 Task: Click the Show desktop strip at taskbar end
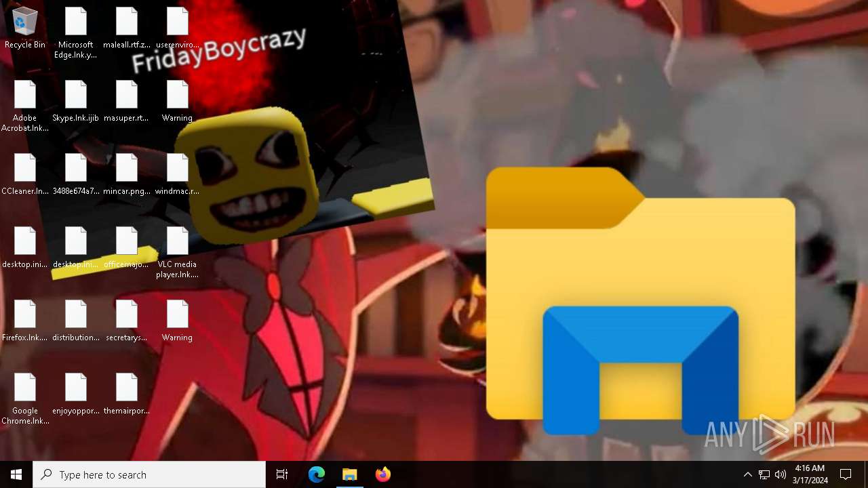[866, 474]
